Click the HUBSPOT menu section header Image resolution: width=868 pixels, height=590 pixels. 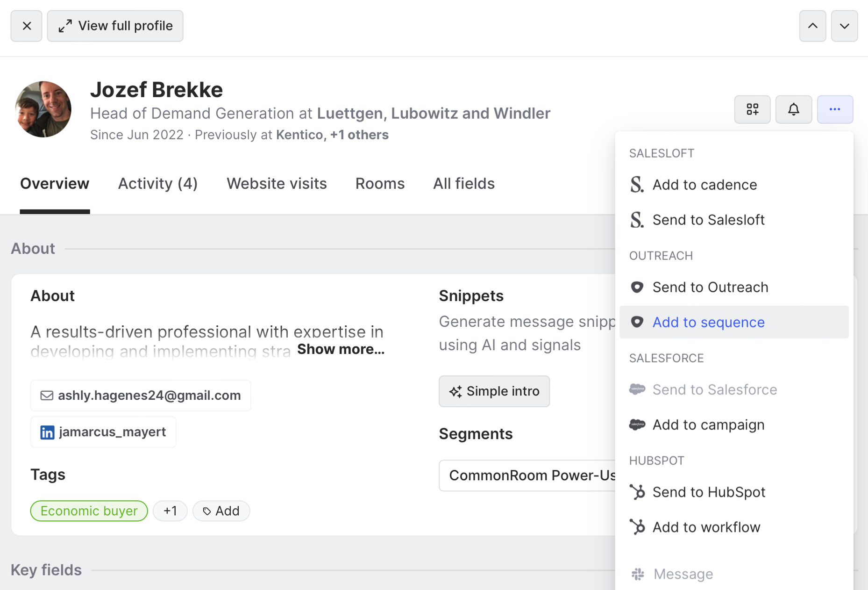pyautogui.click(x=657, y=460)
